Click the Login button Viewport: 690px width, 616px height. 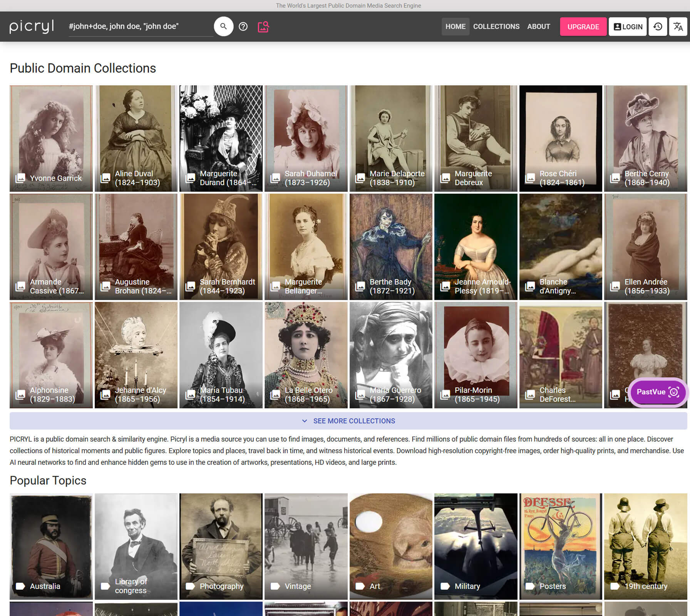(628, 27)
